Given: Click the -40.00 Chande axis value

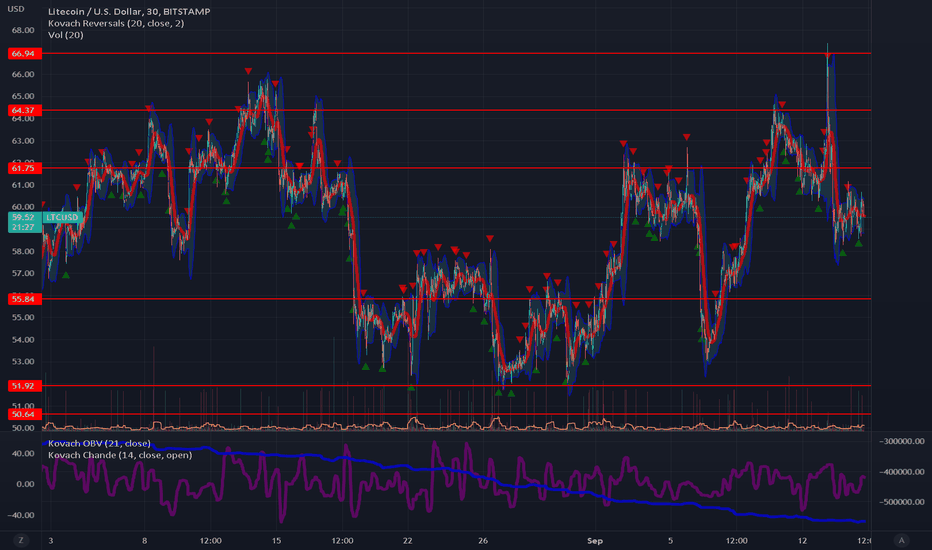Looking at the screenshot, I should click(x=21, y=515).
